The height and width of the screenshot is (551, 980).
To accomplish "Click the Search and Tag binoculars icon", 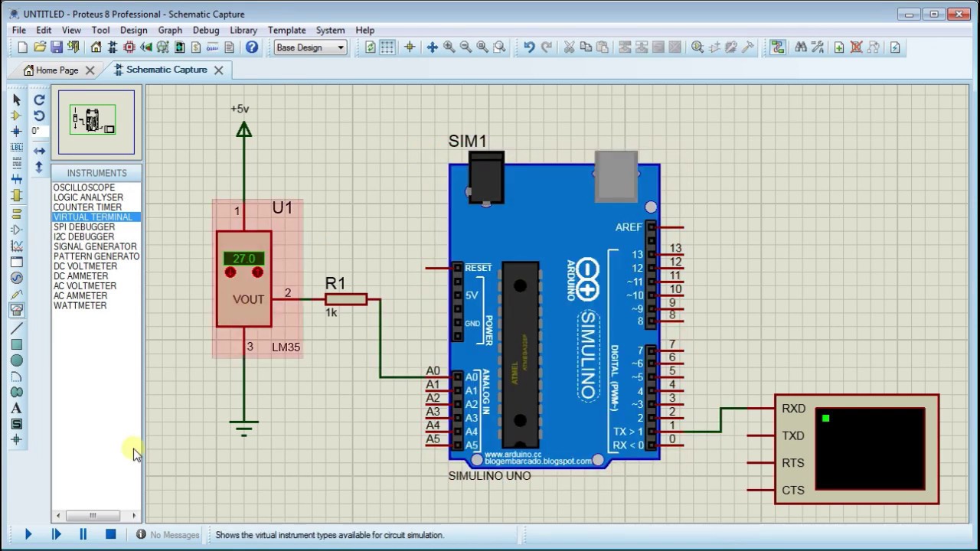I will 801,47.
